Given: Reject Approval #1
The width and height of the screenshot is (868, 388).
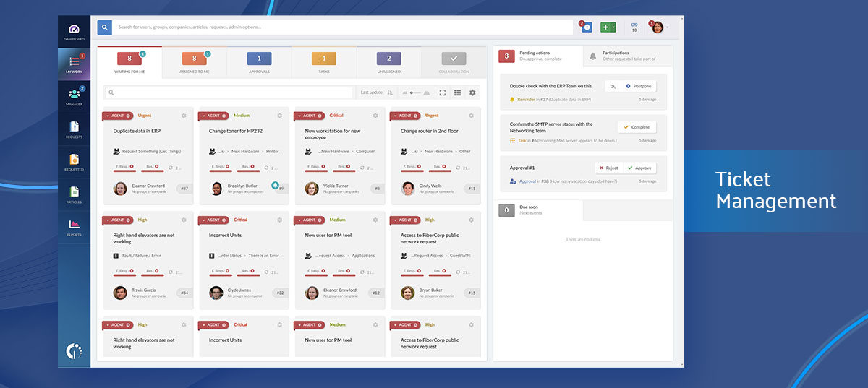Looking at the screenshot, I should (x=608, y=168).
